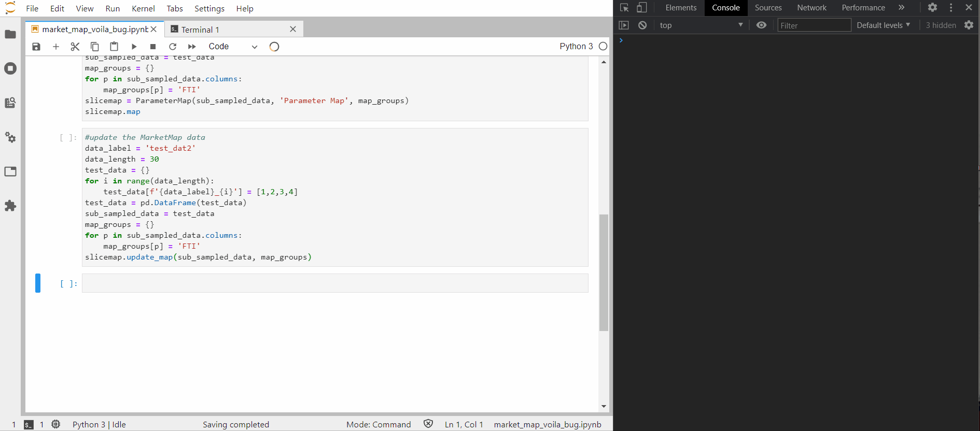Click the Python 3 kernel status circle
Screen dimensions: 980x431
tap(603, 46)
